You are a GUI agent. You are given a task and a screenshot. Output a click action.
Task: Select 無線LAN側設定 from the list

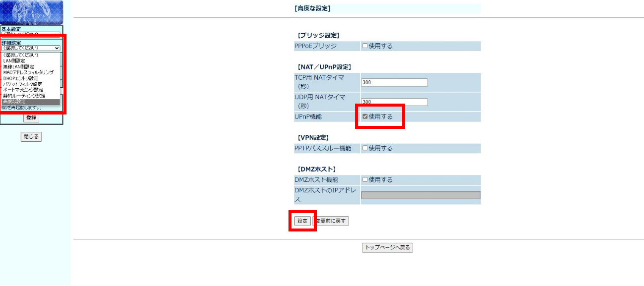point(19,66)
